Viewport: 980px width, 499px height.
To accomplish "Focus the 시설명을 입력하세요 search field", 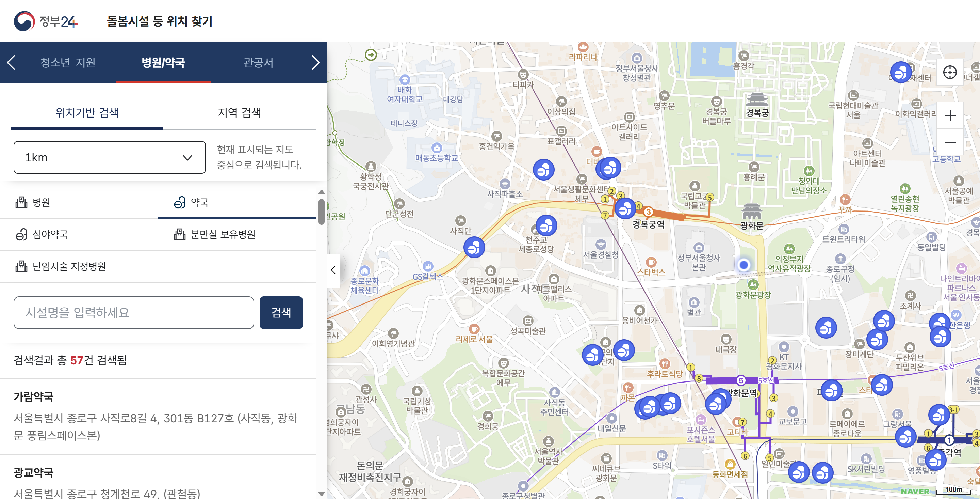I will 134,312.
